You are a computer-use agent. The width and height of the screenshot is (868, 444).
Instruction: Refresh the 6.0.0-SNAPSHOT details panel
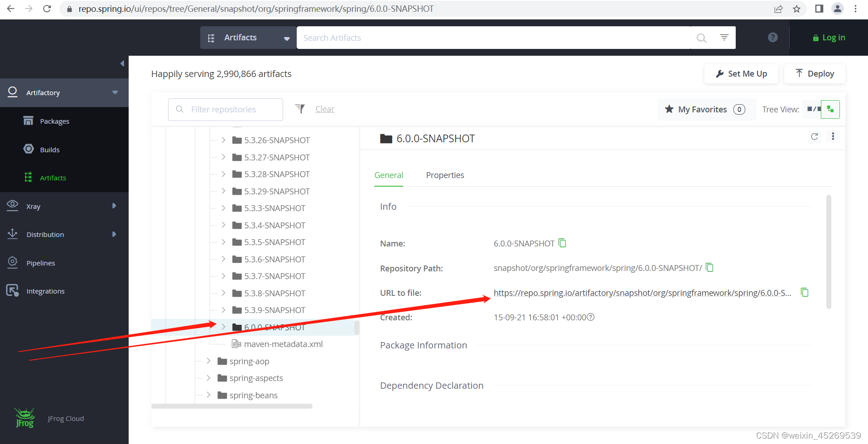click(815, 136)
